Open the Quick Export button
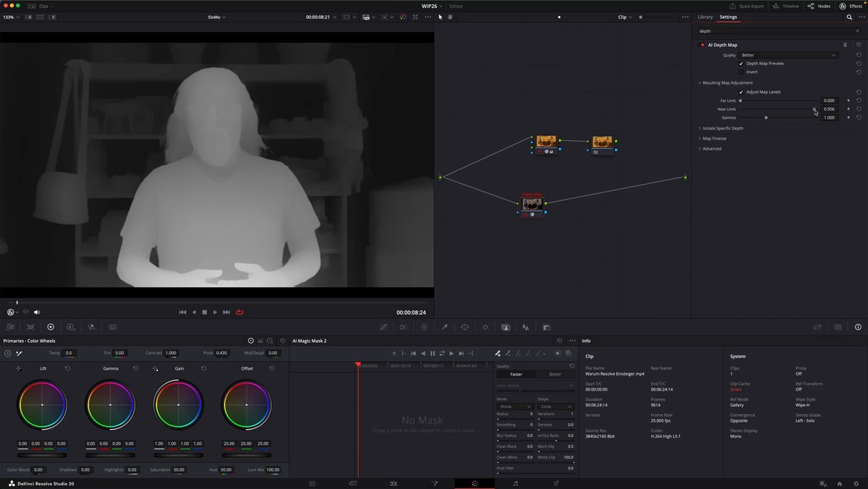Screen dimensions: 868x489 [746, 6]
